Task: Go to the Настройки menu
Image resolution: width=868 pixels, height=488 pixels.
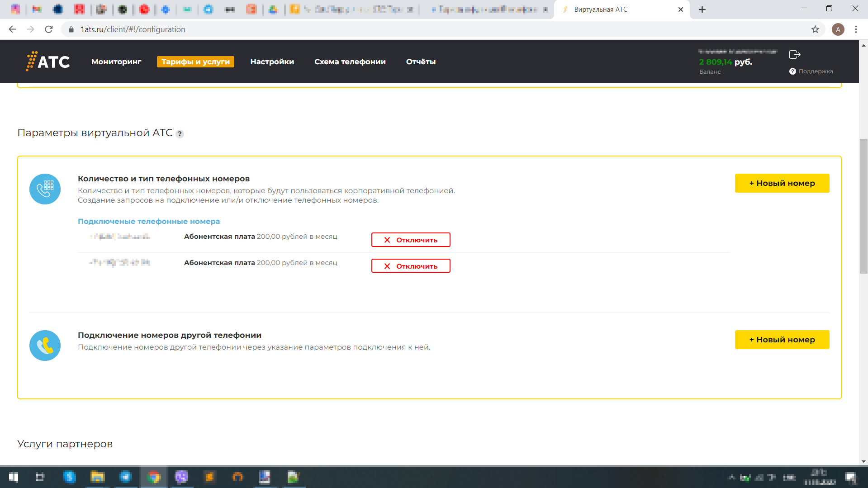Action: point(272,62)
